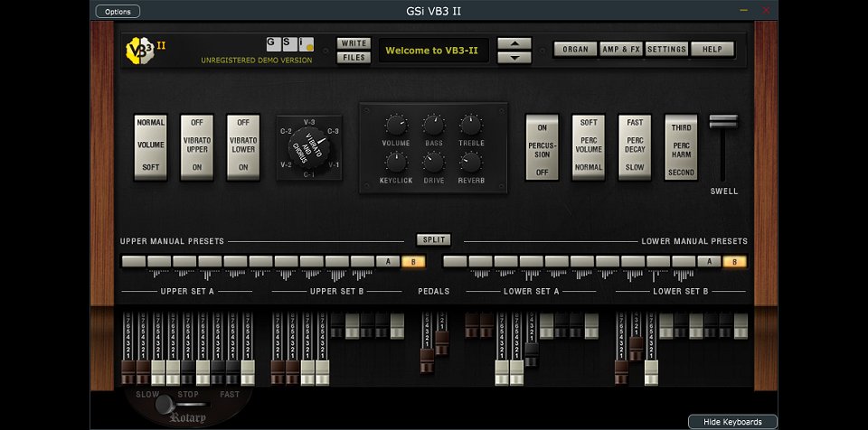Adjust the Treble knob
This screenshot has width=868, height=430.
coord(471,126)
